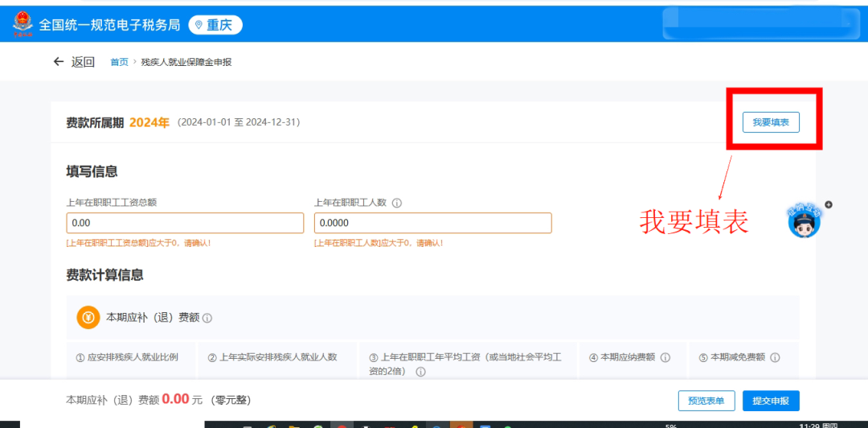Open the 征纳互动 assistant avatar
868x428 pixels.
[x=804, y=221]
